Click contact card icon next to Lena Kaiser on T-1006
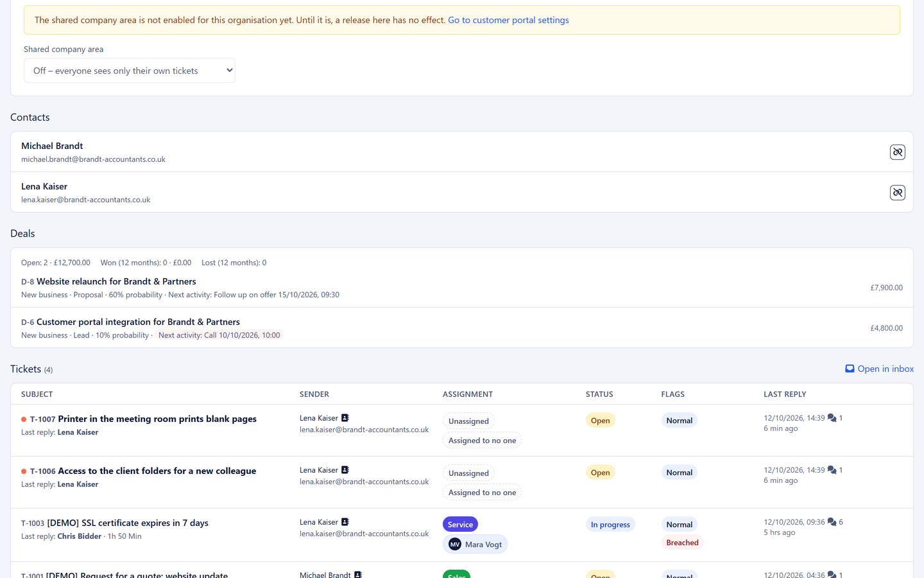Image resolution: width=924 pixels, height=578 pixels. tap(345, 469)
